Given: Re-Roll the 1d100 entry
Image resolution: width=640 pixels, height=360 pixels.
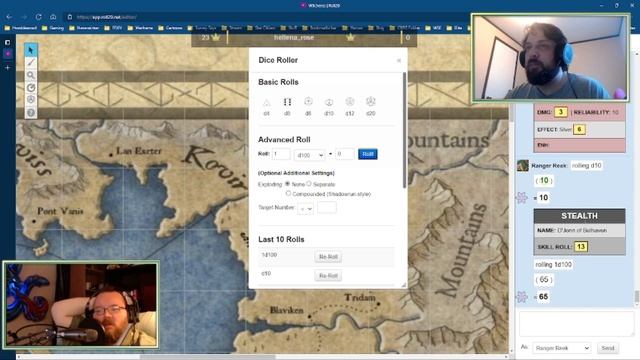Looking at the screenshot, I should [x=328, y=257].
